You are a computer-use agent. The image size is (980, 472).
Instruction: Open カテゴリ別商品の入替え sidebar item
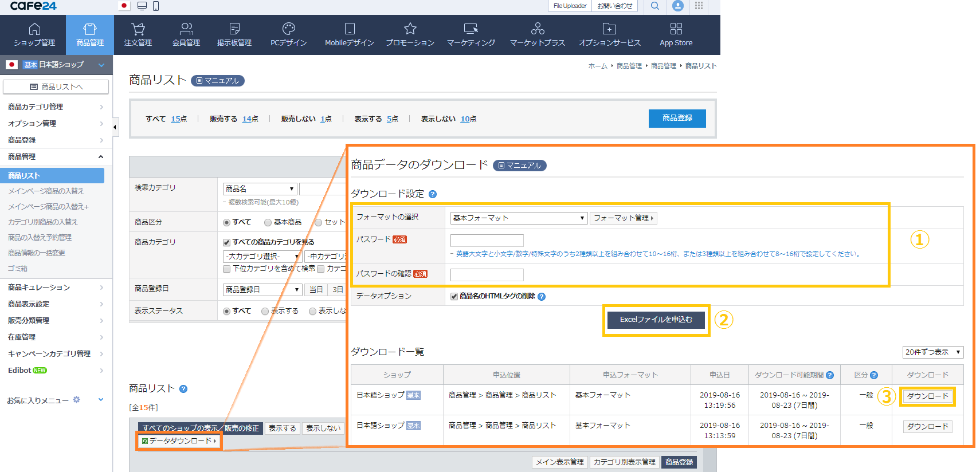pos(43,222)
